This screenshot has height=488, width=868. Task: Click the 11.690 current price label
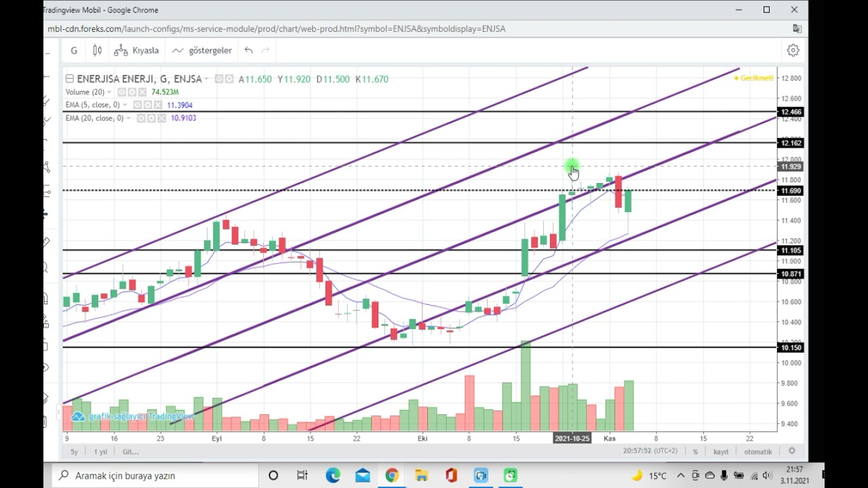point(791,191)
